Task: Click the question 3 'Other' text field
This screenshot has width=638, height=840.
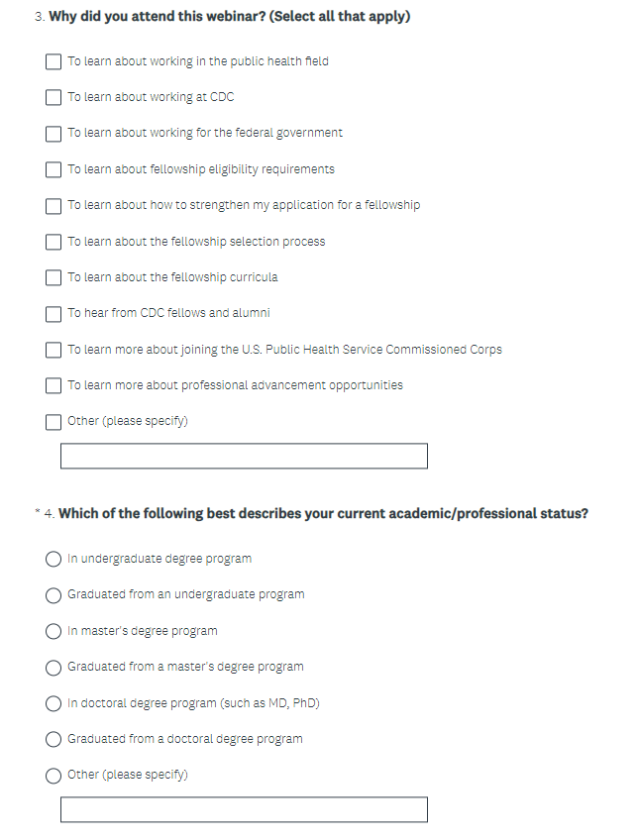Action: [244, 456]
